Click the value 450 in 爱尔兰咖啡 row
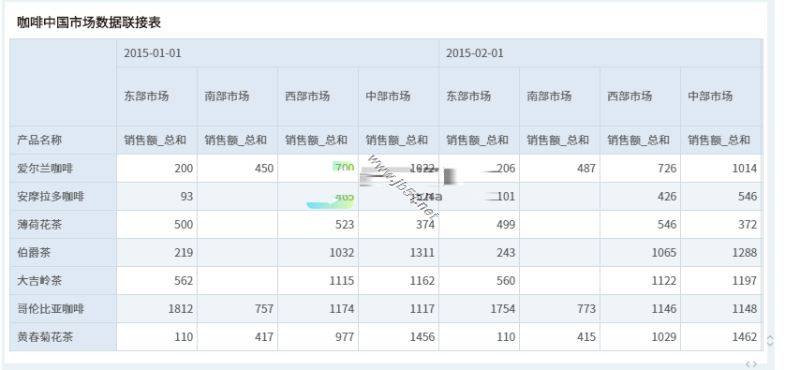Screen dimensions: 800x370 (264, 168)
